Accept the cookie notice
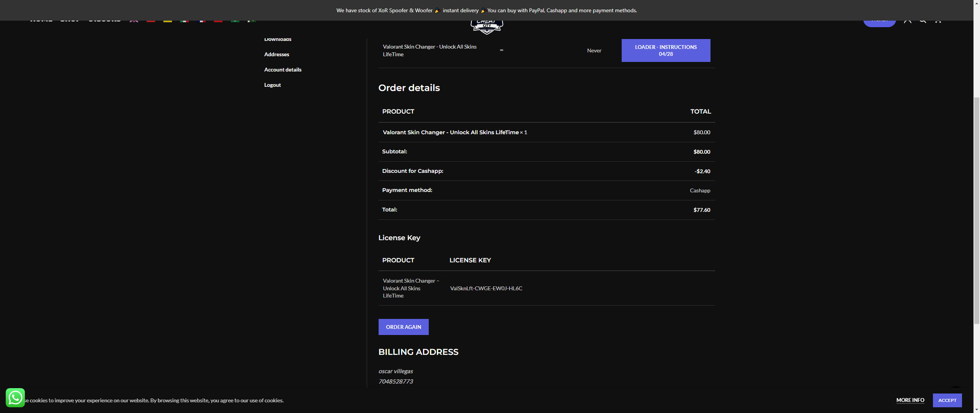This screenshot has width=980, height=413. (x=947, y=400)
